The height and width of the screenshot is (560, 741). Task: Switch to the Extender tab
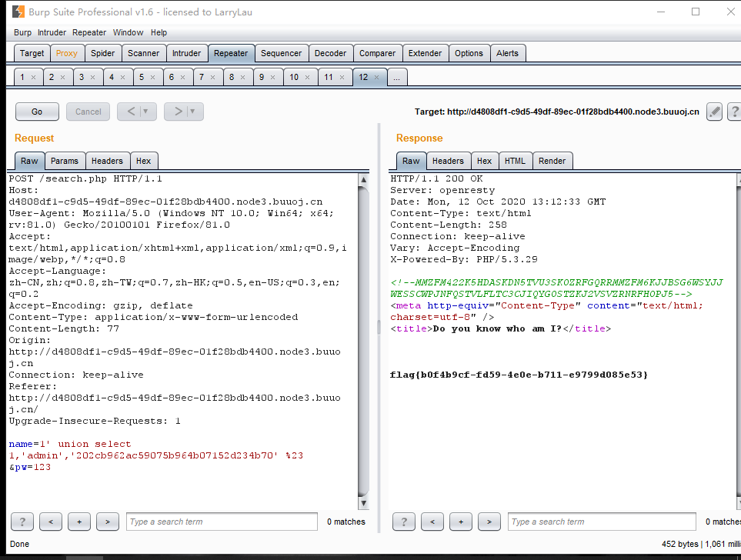pos(425,53)
